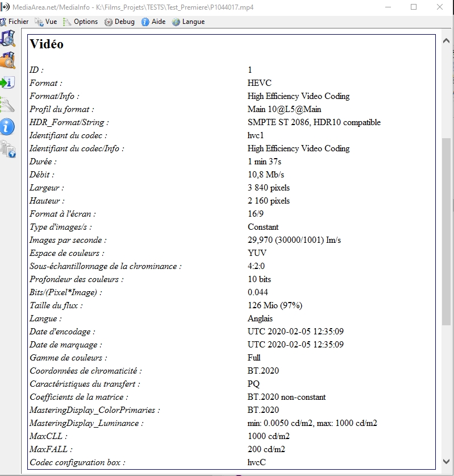Screen dimensions: 454x476
Task: Click 'Sous-échantillonnage de la chrominance' label
Action: [x=106, y=266]
